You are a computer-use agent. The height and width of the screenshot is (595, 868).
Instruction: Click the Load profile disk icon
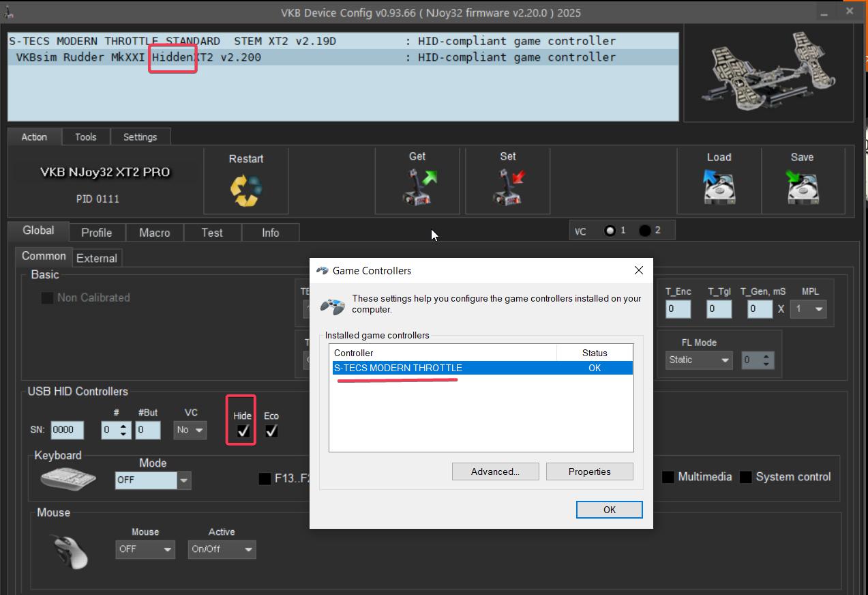[719, 187]
